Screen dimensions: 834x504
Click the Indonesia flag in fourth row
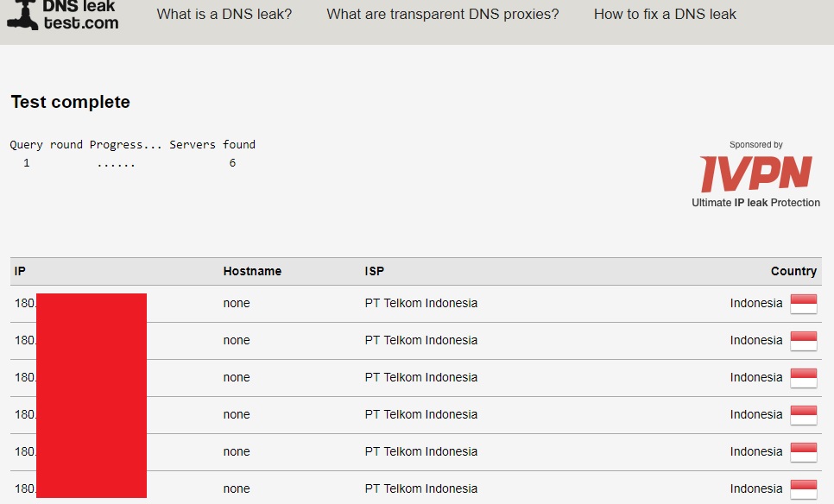coord(803,415)
